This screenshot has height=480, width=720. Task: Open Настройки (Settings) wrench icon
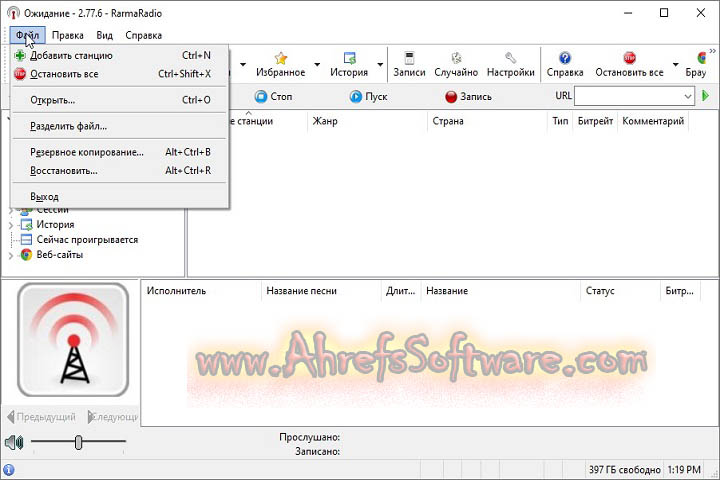point(510,58)
